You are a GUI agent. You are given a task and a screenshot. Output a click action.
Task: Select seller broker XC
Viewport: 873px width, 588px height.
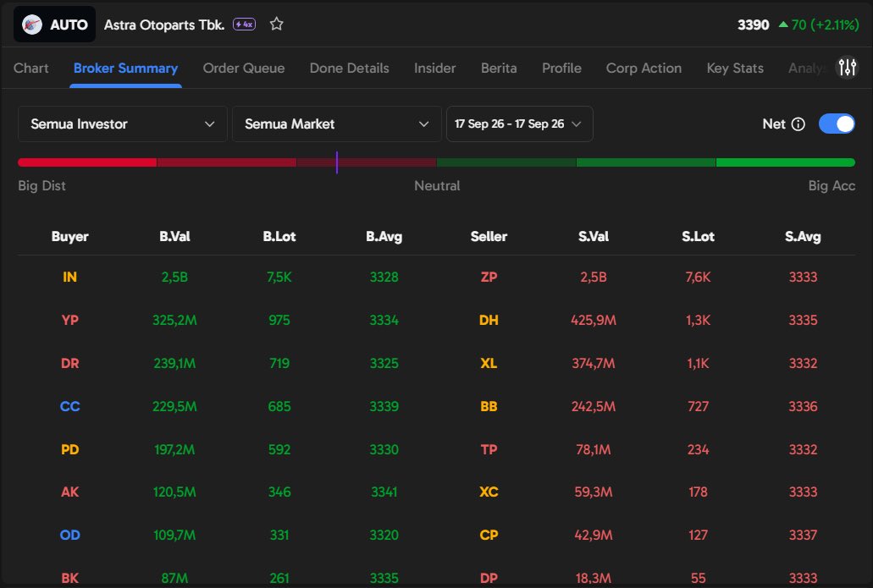489,492
